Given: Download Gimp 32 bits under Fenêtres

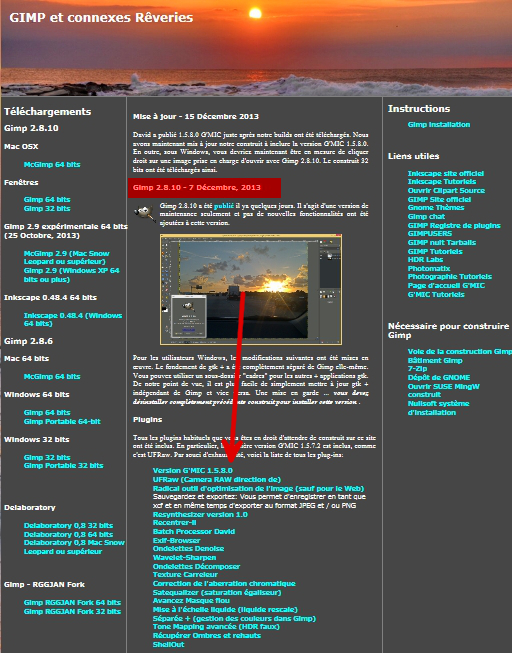Looking at the screenshot, I should pos(47,209).
